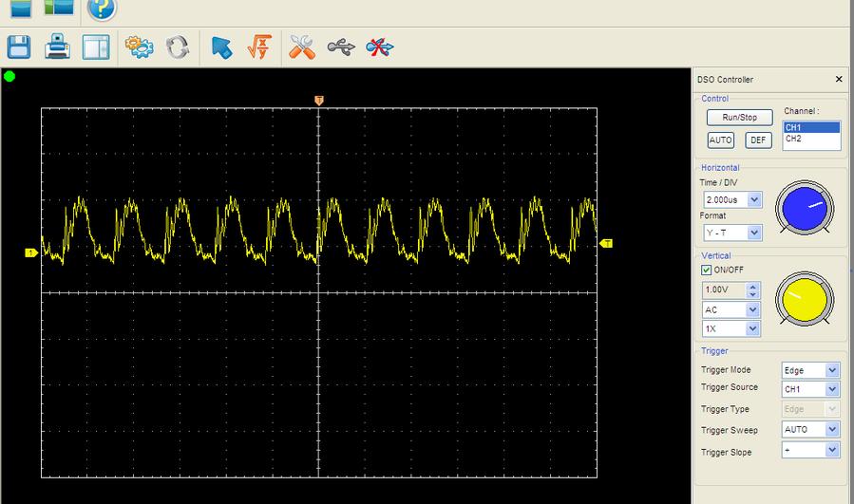
Task: Click the Print icon in toolbar
Action: pyautogui.click(x=58, y=47)
